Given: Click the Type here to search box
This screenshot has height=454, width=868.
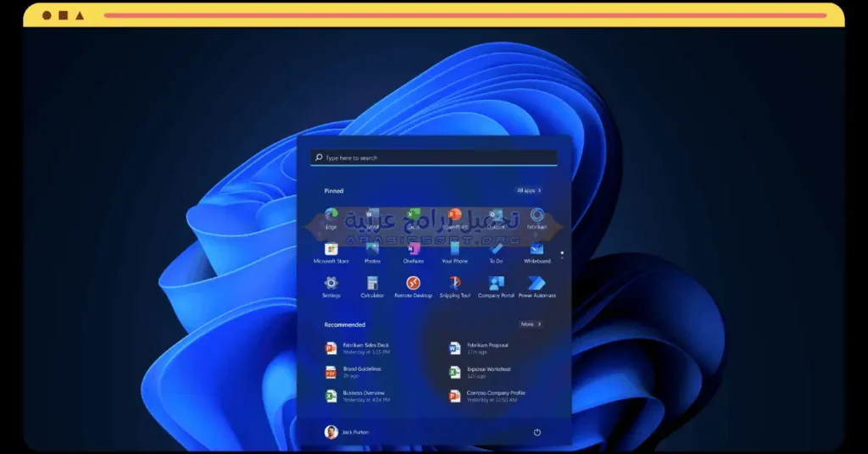Looking at the screenshot, I should coord(433,158).
